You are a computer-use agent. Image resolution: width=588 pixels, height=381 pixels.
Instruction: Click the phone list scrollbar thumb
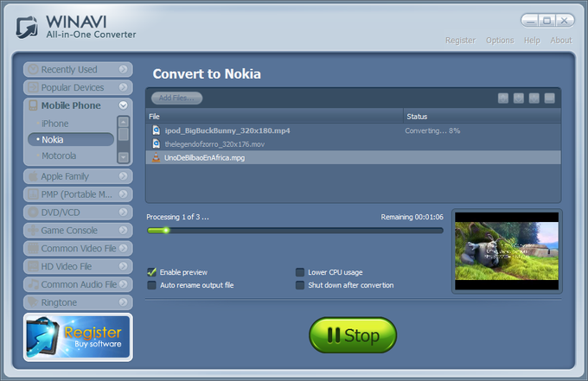(123, 135)
